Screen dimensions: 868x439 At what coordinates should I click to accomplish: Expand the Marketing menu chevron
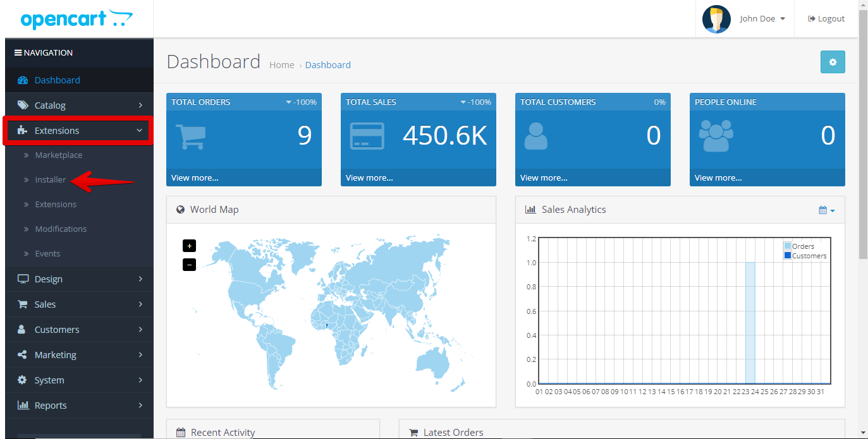click(x=140, y=355)
